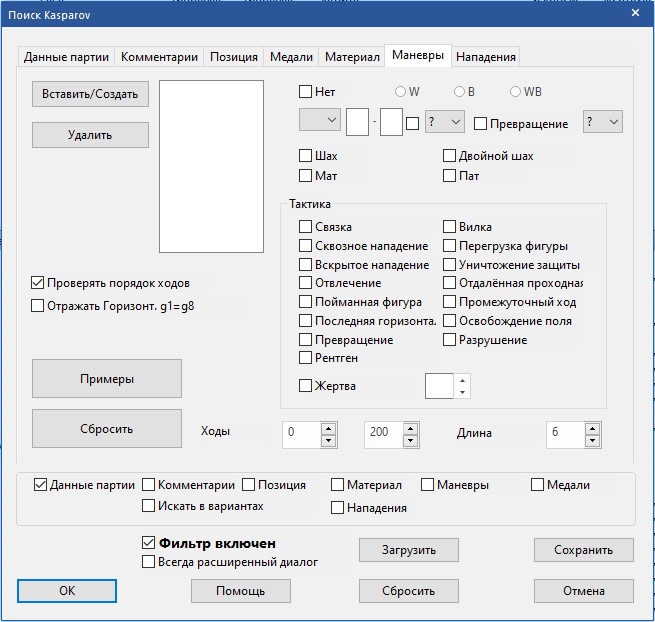The height and width of the screenshot is (622, 655).
Task: Close the Поиск Kasparov dialog
Action: 635,14
